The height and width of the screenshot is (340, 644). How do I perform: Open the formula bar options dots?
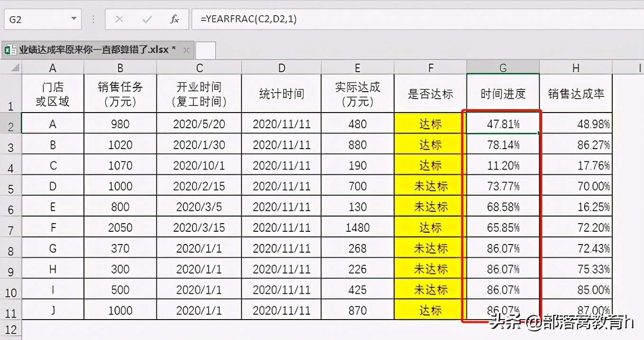(93, 19)
